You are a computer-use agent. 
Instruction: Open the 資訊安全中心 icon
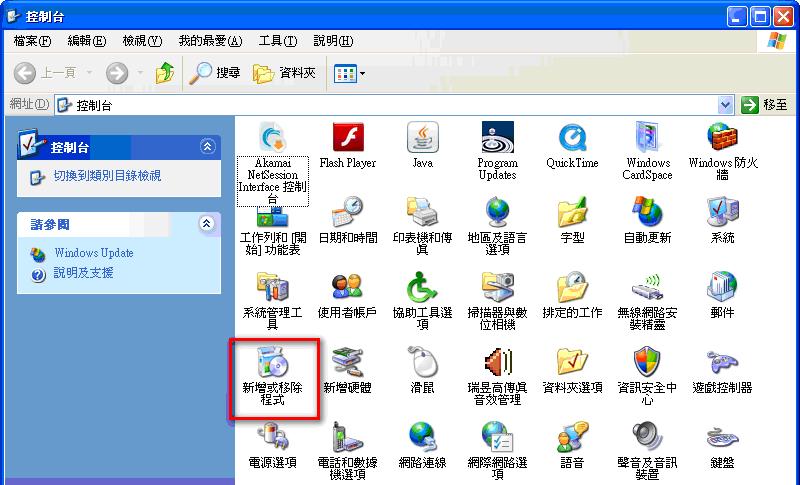647,362
